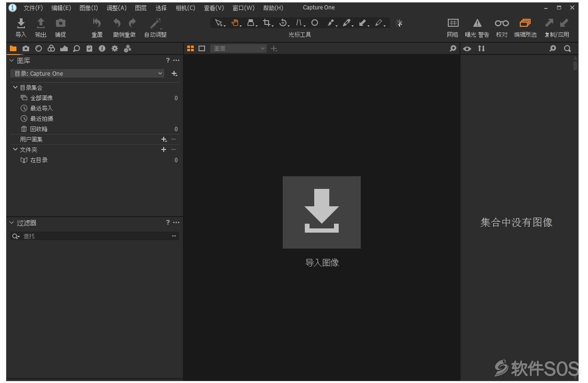Screen dimensions: 588x383
Task: Click the browser thumbnail zoom icon
Action: click(x=553, y=48)
